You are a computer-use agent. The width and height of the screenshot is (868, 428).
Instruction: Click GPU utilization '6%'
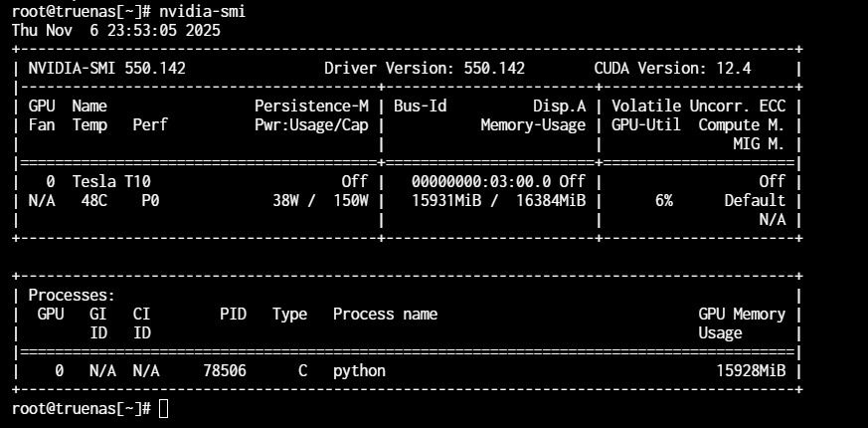[x=664, y=201]
